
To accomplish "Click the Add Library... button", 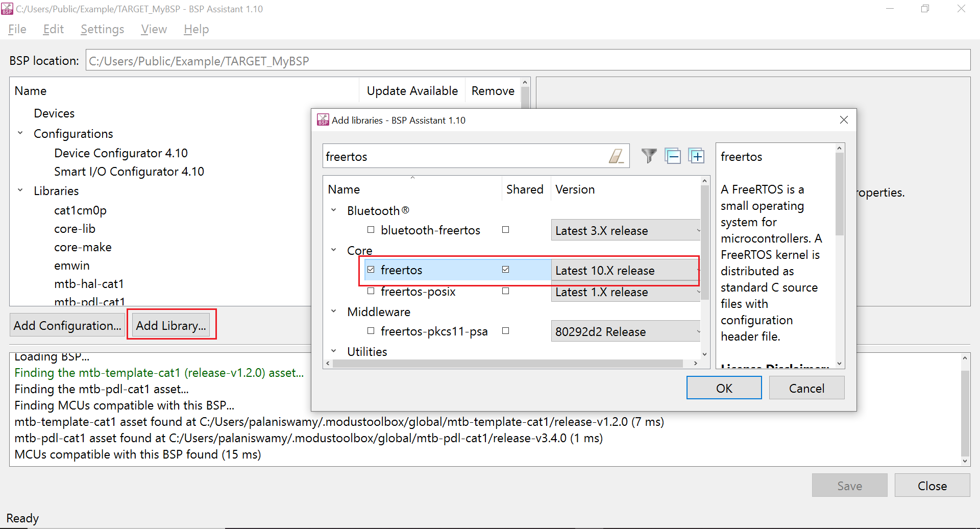I will 171,325.
